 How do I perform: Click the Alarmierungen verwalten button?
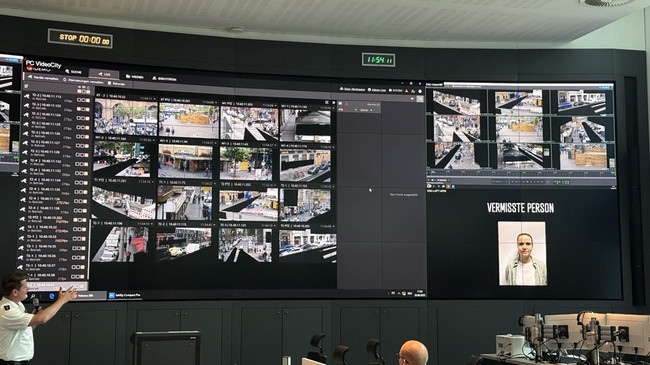point(83,81)
